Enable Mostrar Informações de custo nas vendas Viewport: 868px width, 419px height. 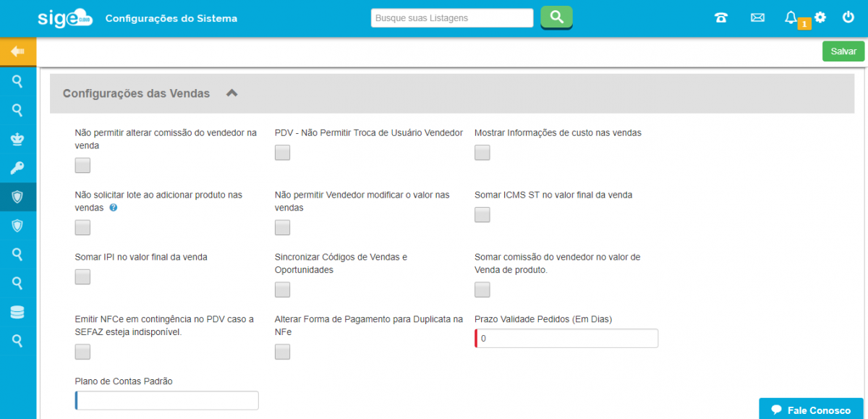click(482, 153)
